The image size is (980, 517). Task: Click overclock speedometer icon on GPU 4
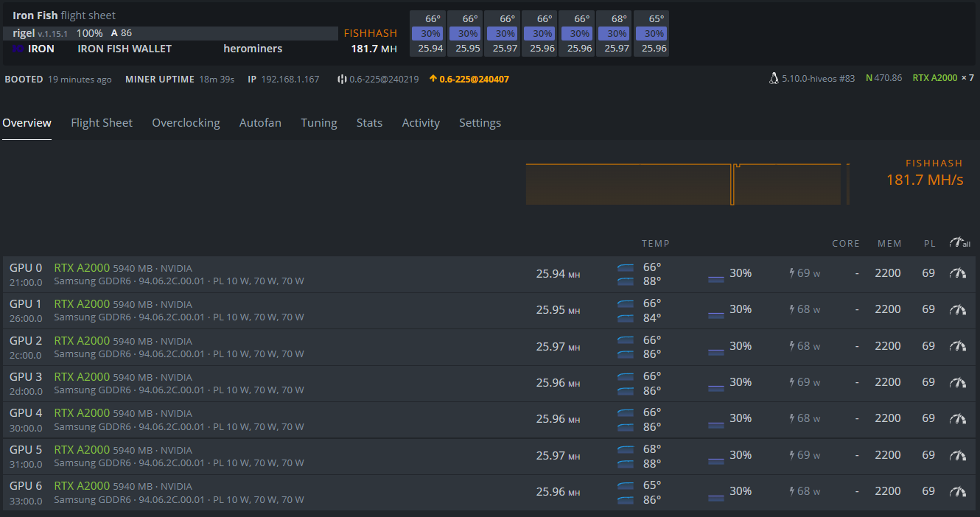pyautogui.click(x=958, y=418)
